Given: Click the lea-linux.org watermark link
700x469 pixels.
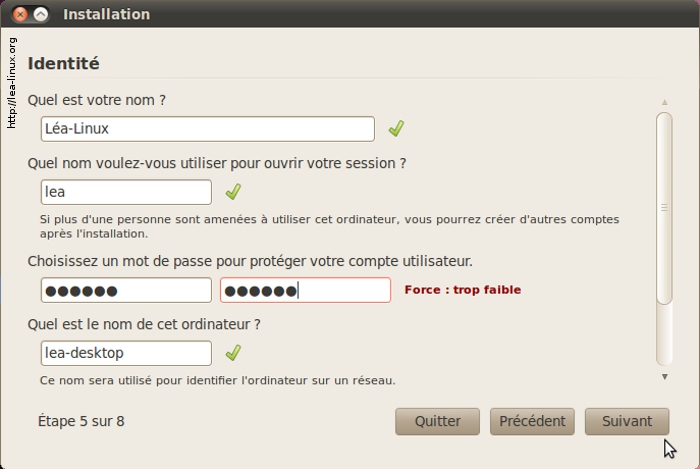Looking at the screenshot, I should click(12, 83).
